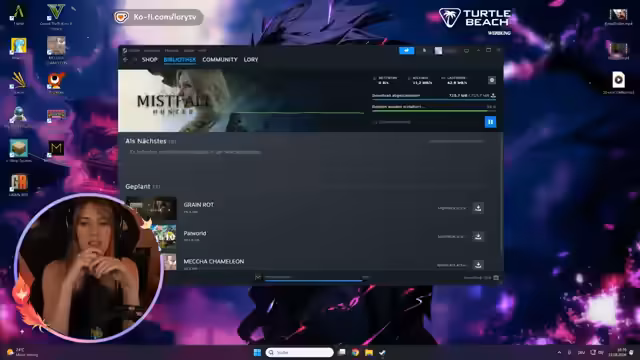Pause the Mistfall Hunter download
The image size is (640, 360).
[490, 122]
